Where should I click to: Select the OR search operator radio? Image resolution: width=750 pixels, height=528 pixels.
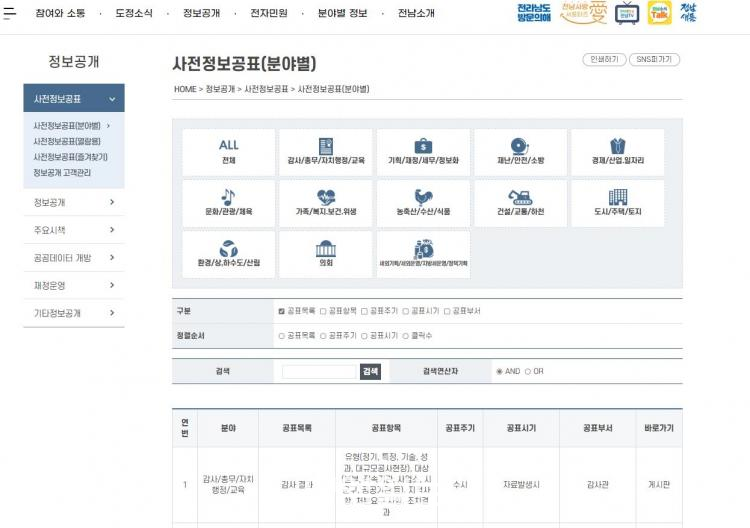[528, 371]
